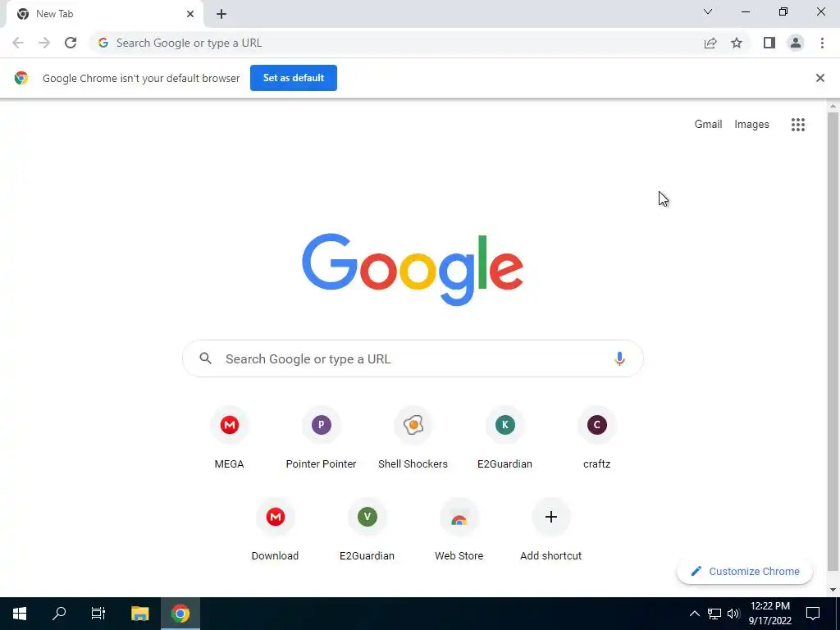The image size is (840, 630).
Task: Reload the page with the refresh icon
Action: point(71,43)
